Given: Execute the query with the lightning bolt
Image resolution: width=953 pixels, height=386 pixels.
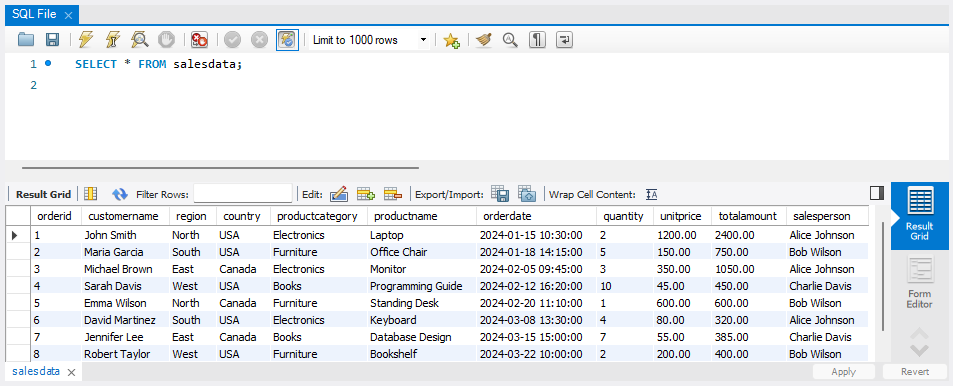Looking at the screenshot, I should 86,40.
